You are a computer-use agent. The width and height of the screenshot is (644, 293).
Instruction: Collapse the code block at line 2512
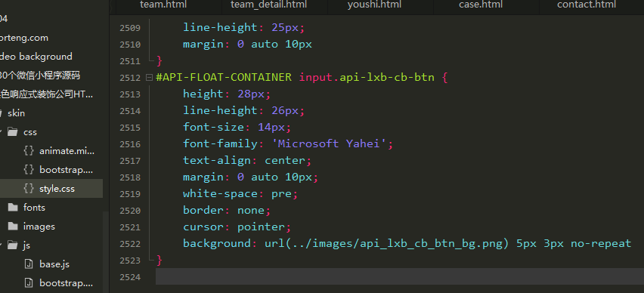tap(149, 78)
